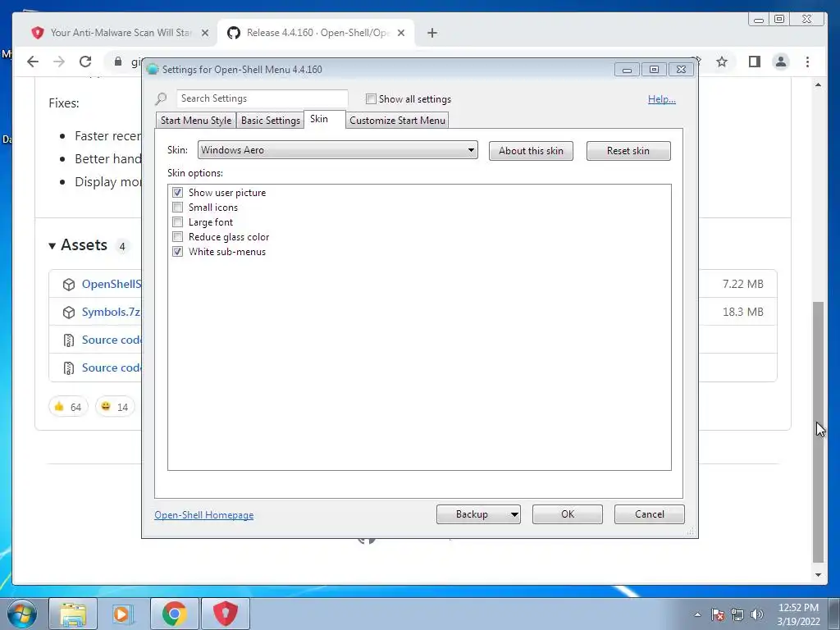This screenshot has width=840, height=630.
Task: Open File Explorer from the taskbar
Action: 73,614
